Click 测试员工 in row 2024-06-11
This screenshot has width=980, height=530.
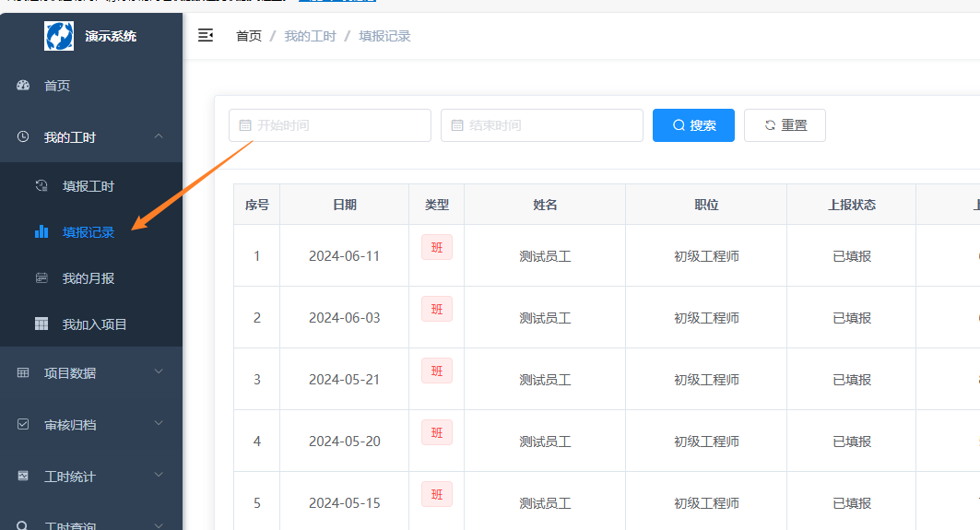545,256
